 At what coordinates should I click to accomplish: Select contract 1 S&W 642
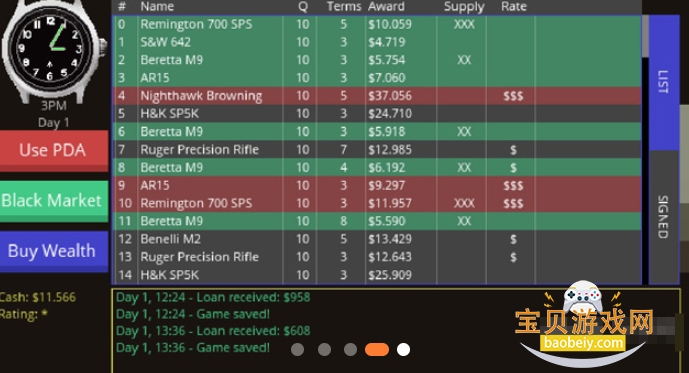point(377,42)
